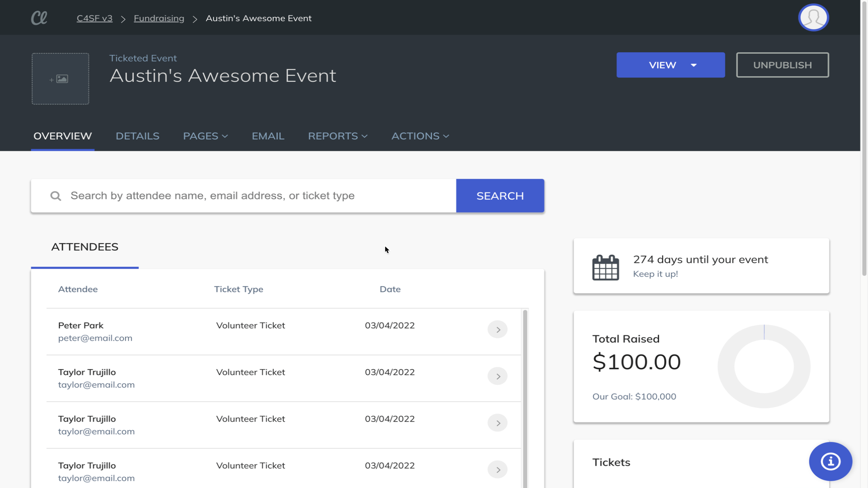
Task: Click the arrow icon on Peter Park row
Action: coord(497,329)
